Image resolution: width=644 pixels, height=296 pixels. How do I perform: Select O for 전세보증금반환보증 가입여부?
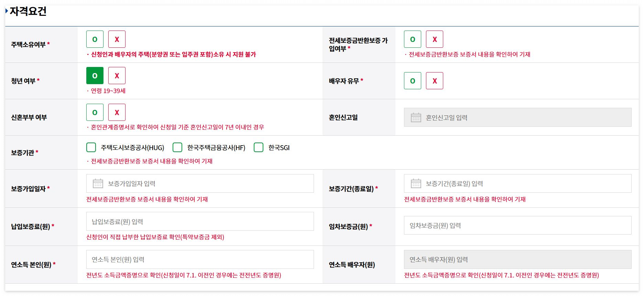[x=412, y=39]
